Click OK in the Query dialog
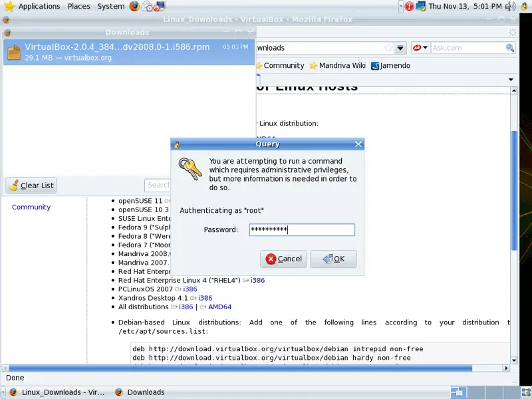The width and height of the screenshot is (532, 399). point(334,259)
